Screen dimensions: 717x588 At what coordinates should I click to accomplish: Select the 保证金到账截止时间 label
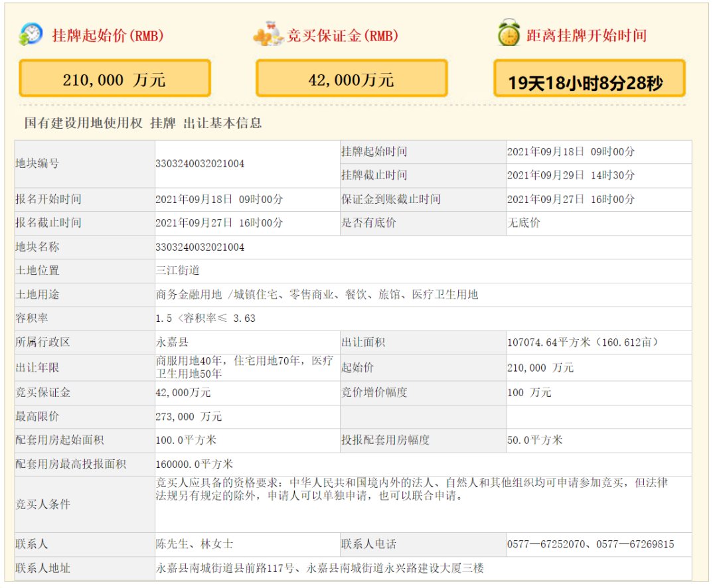[x=390, y=199]
